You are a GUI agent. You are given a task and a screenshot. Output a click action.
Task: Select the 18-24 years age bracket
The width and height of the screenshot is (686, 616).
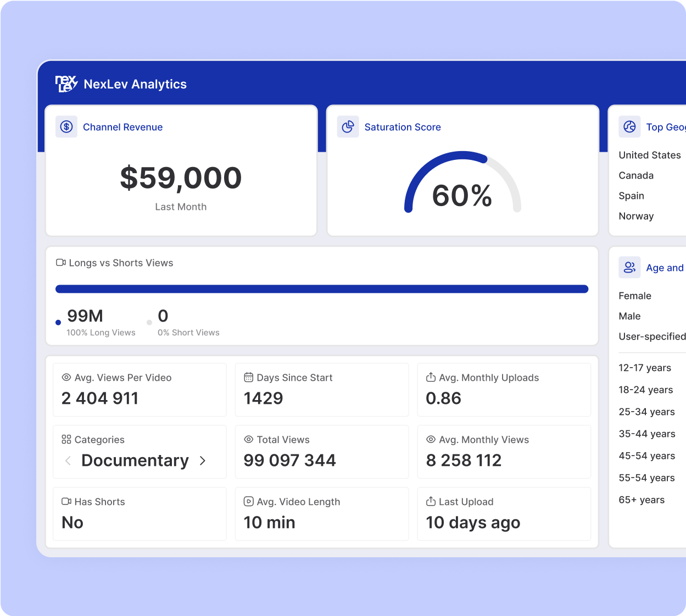tap(645, 390)
